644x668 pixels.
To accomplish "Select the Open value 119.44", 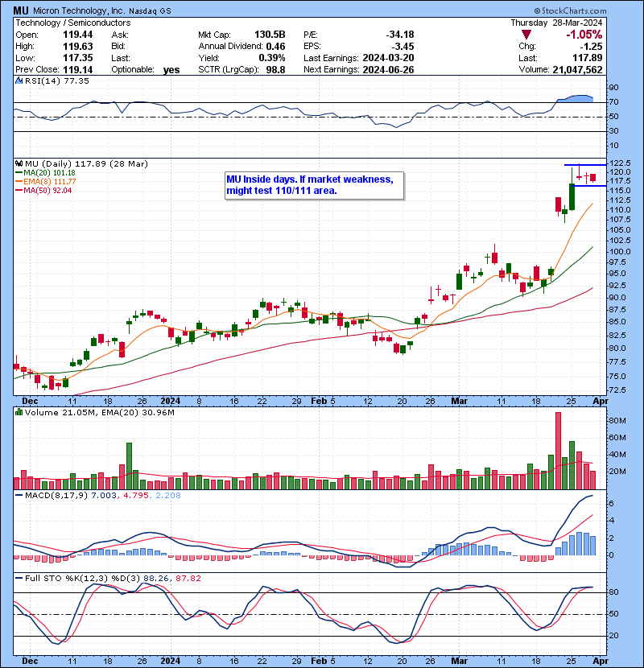I will coord(77,35).
